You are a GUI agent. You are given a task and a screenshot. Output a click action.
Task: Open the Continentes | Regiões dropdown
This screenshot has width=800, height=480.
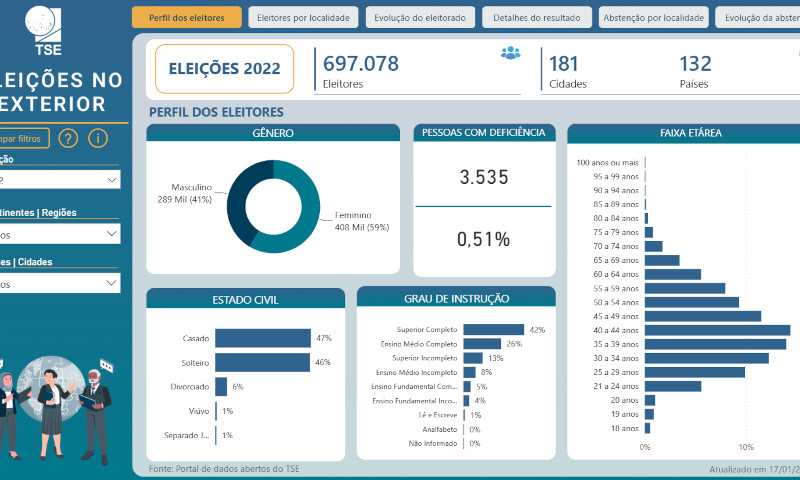coord(59,234)
